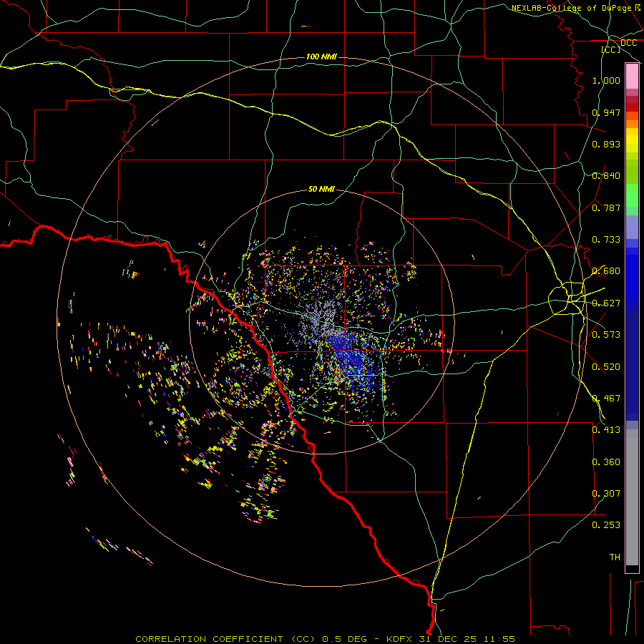Click the 0.893 legend value

606,144
